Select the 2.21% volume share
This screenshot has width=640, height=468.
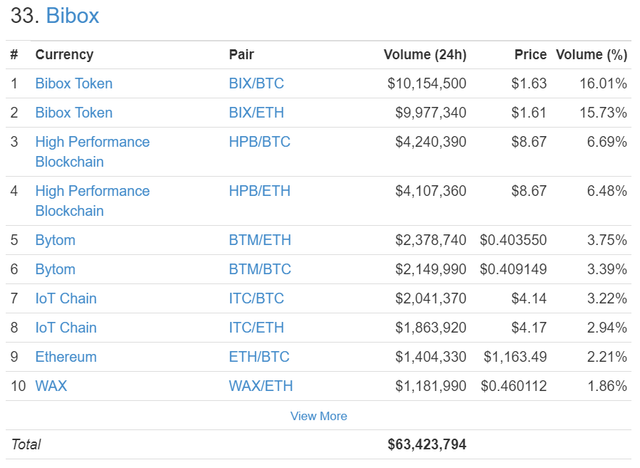tap(607, 357)
